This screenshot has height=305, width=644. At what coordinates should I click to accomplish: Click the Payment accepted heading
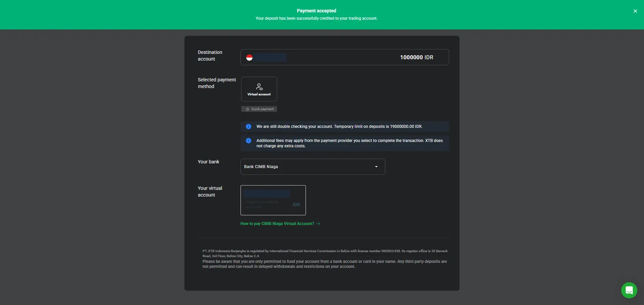(316, 11)
